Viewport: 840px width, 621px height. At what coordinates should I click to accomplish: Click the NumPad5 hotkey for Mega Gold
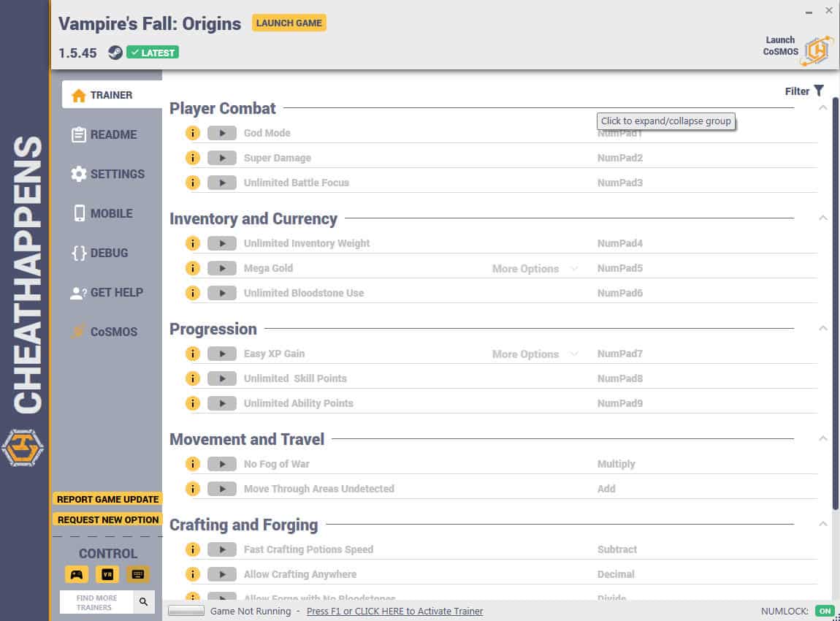[620, 268]
